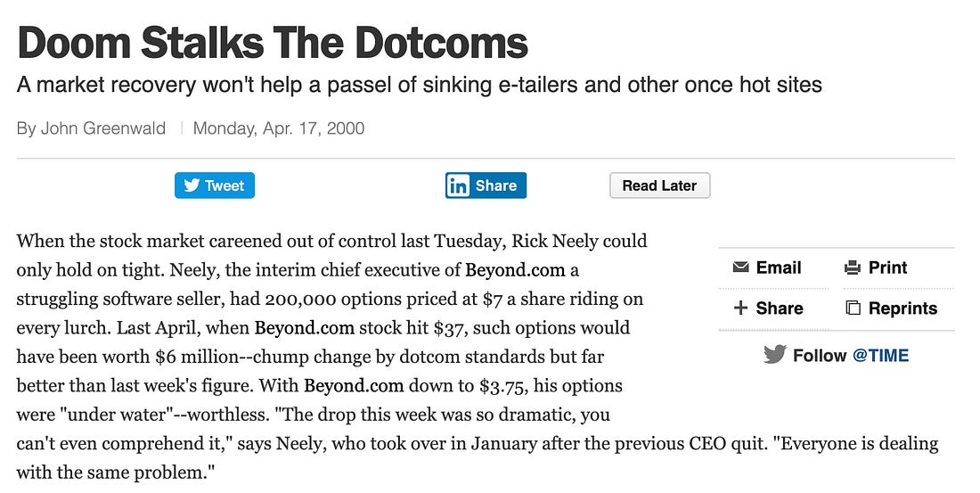Open Beyond.com link before 'down to $3.75'
This screenshot has width=980, height=493.
[x=355, y=387]
